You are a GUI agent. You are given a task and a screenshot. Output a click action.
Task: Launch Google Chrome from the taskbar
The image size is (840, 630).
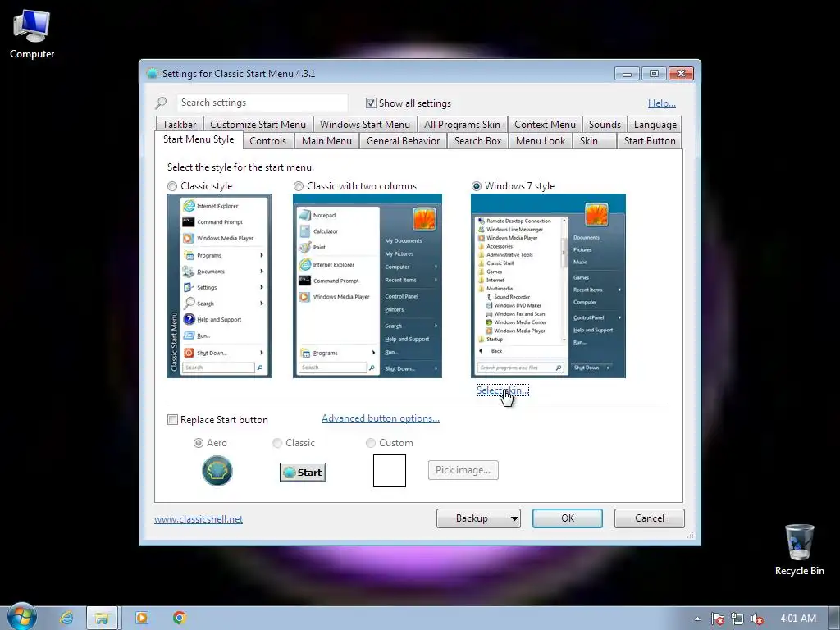[180, 619]
